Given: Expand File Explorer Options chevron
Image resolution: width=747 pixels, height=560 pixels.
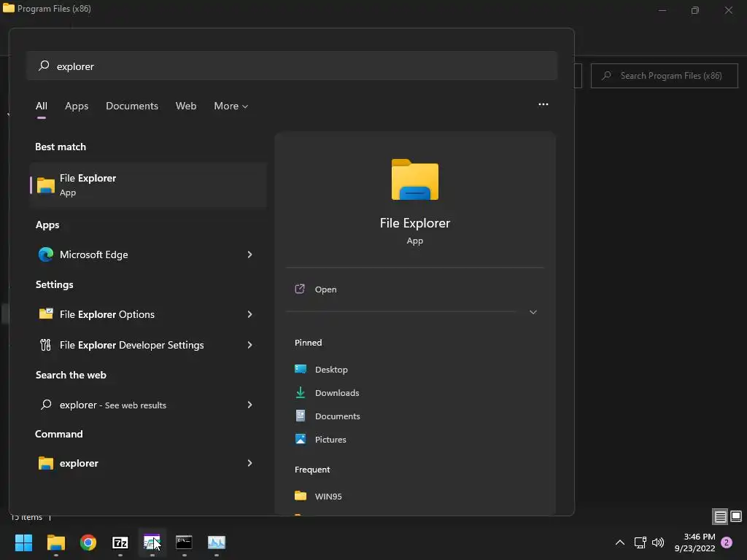Looking at the screenshot, I should coord(249,314).
